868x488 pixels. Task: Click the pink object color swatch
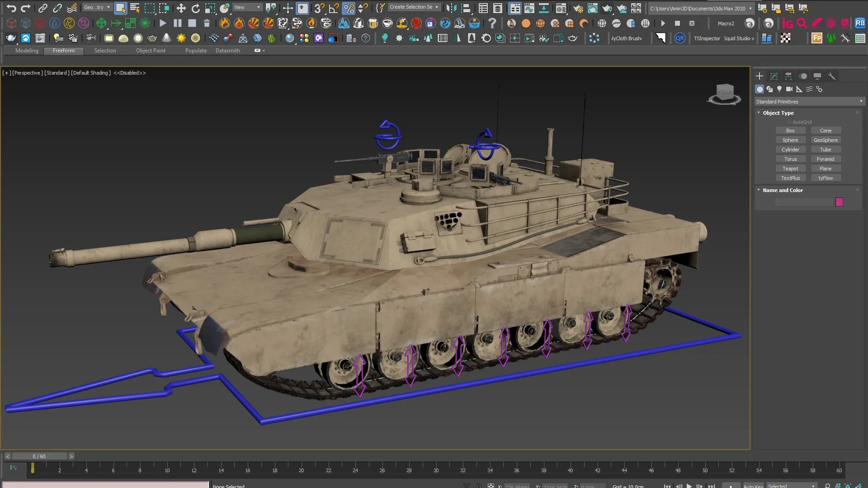click(839, 202)
